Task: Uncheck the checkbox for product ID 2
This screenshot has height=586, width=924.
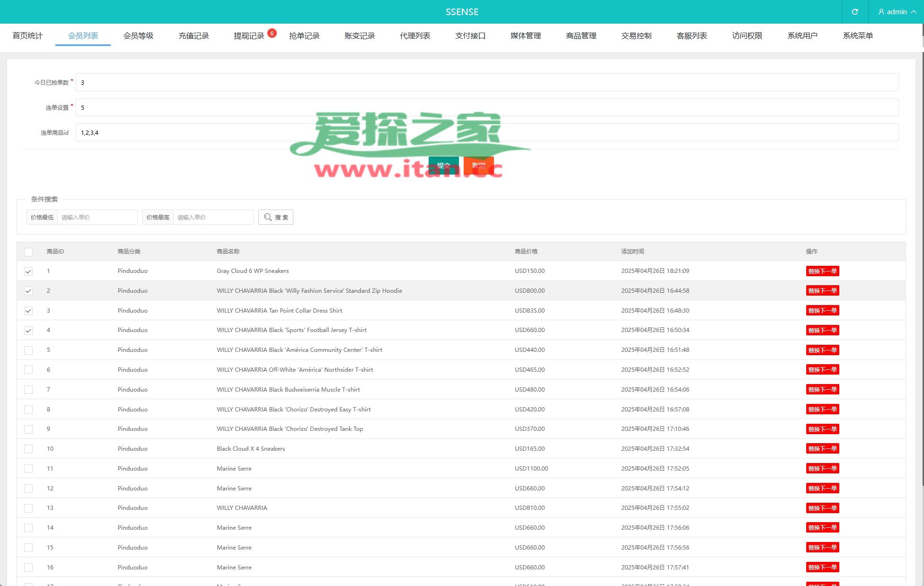Action: (x=28, y=291)
